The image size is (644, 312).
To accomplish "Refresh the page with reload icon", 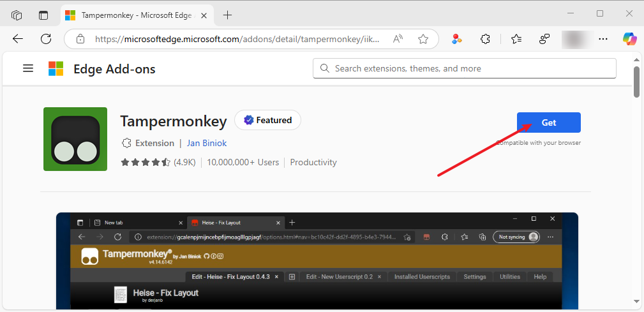I will (46, 39).
